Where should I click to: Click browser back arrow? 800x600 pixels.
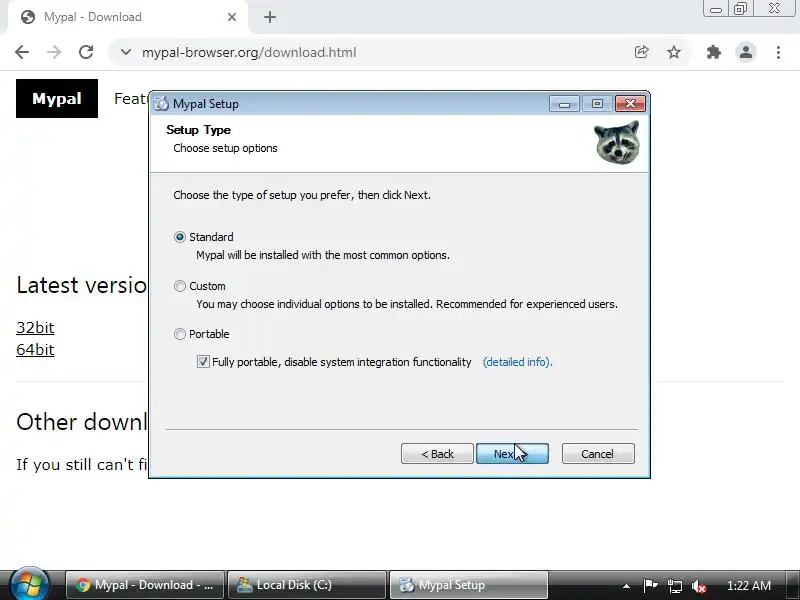pyautogui.click(x=22, y=52)
